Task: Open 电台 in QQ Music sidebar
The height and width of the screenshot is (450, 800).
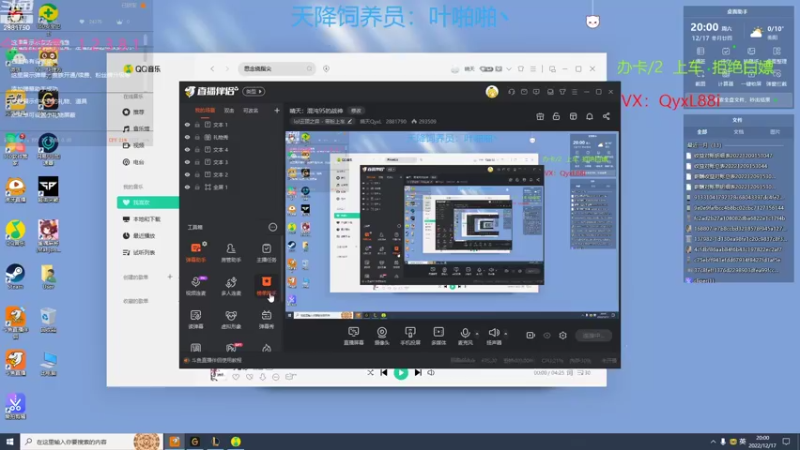Action: click(x=134, y=162)
